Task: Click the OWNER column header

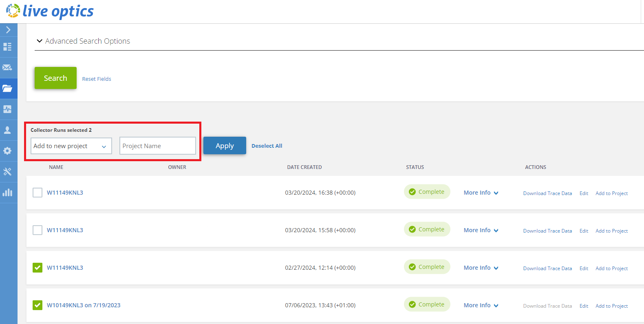Action: pos(177,167)
